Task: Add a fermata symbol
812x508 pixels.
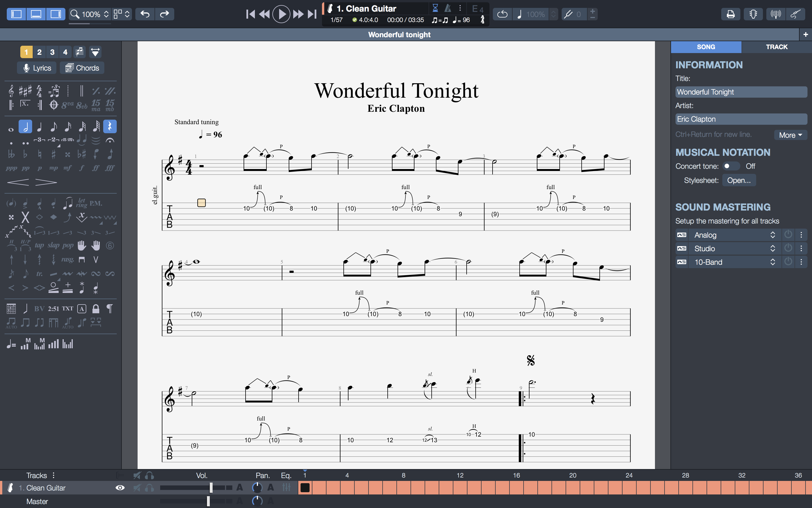Action: click(110, 140)
